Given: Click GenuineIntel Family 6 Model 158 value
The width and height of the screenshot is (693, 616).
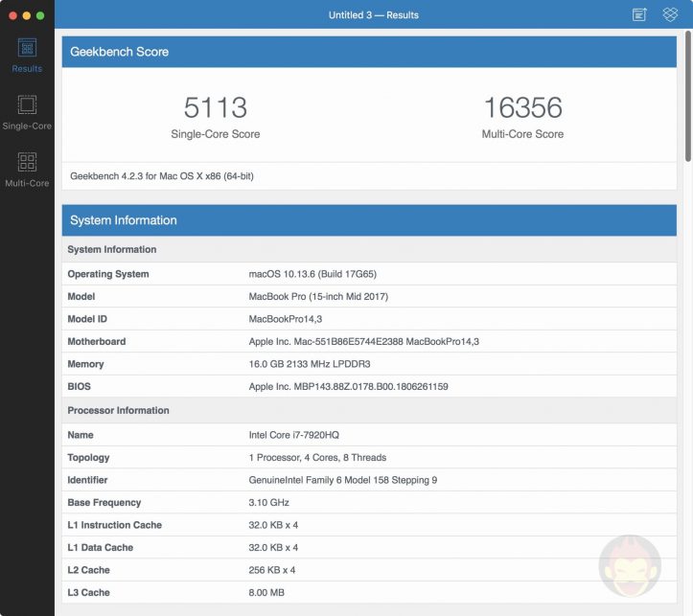Looking at the screenshot, I should click(x=342, y=480).
